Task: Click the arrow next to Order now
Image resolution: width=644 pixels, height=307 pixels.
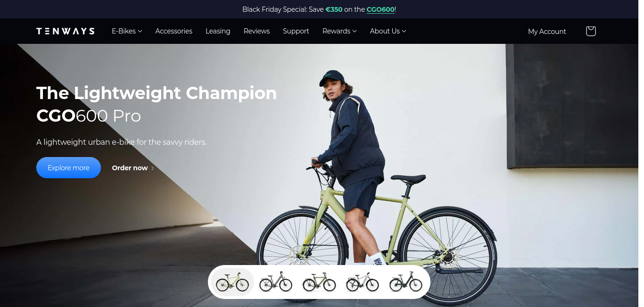Action: [x=152, y=168]
